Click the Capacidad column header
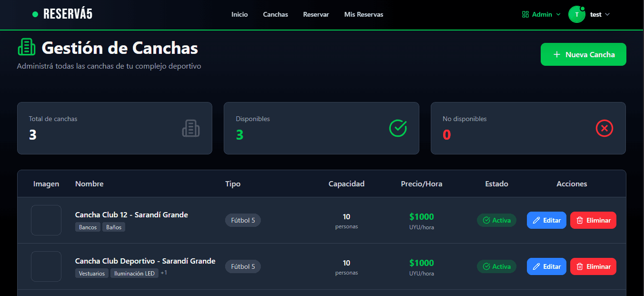The height and width of the screenshot is (296, 644). [x=347, y=184]
